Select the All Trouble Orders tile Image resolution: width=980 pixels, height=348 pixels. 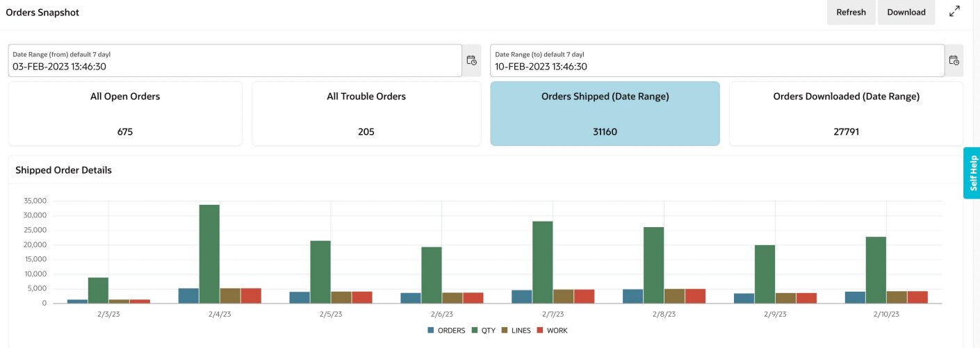[366, 113]
